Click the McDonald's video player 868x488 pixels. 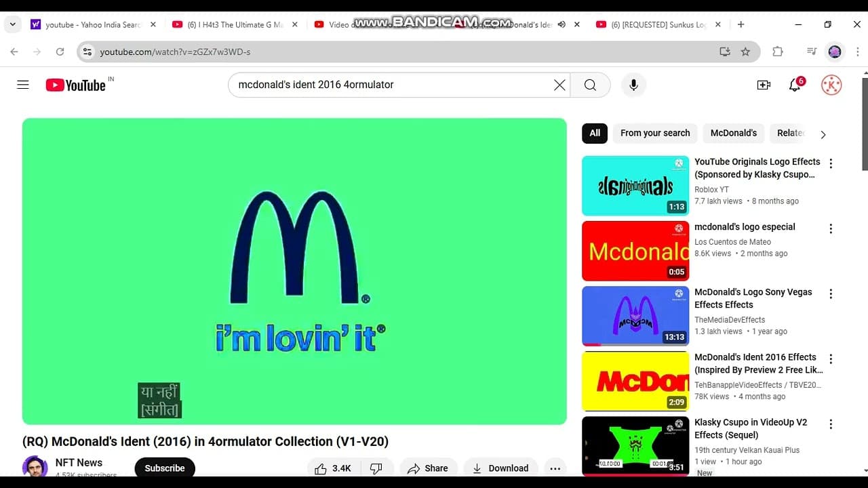point(294,271)
